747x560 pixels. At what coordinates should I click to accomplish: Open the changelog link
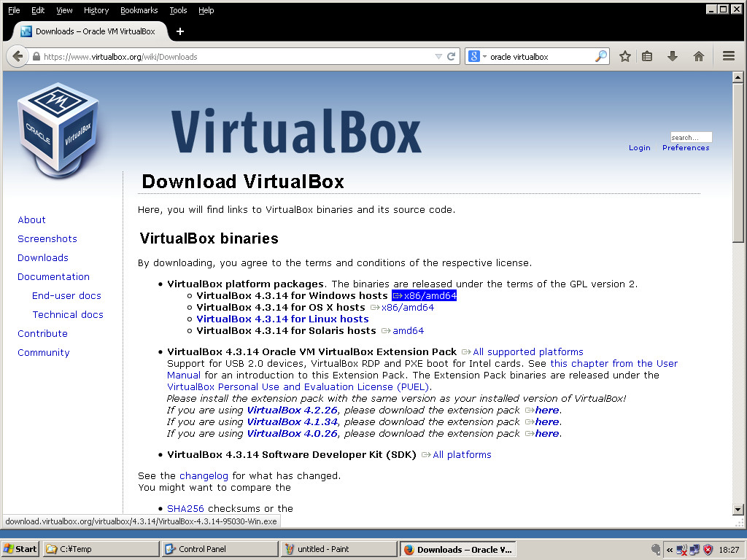[x=204, y=475]
